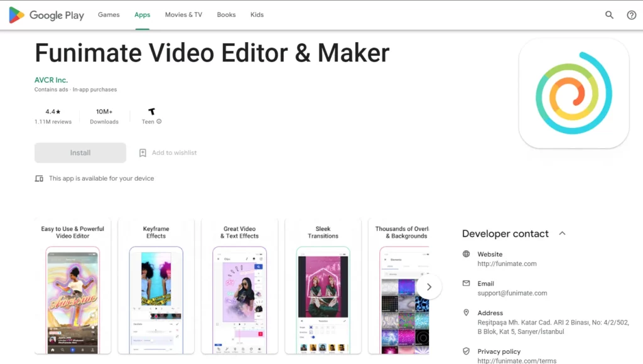Click the Website globe icon
This screenshot has height=364, width=643.
click(467, 254)
